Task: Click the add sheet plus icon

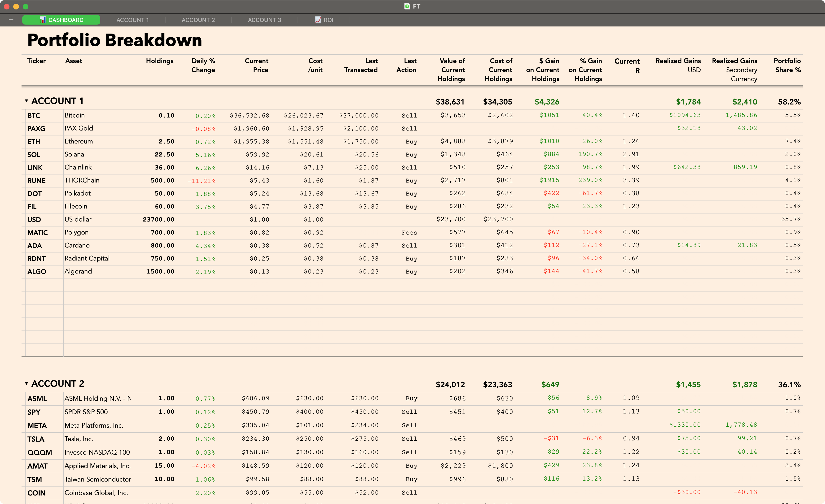Action: point(11,20)
